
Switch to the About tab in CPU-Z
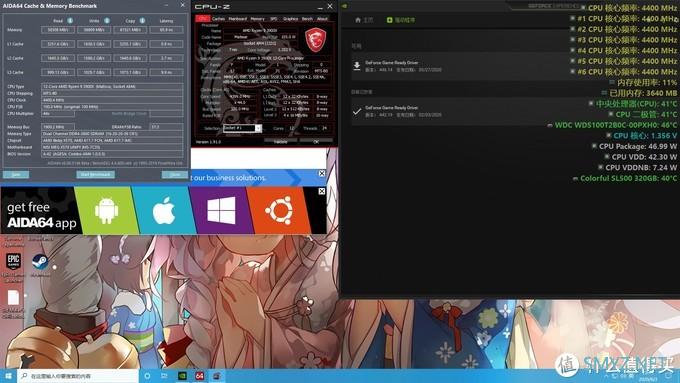[x=322, y=19]
